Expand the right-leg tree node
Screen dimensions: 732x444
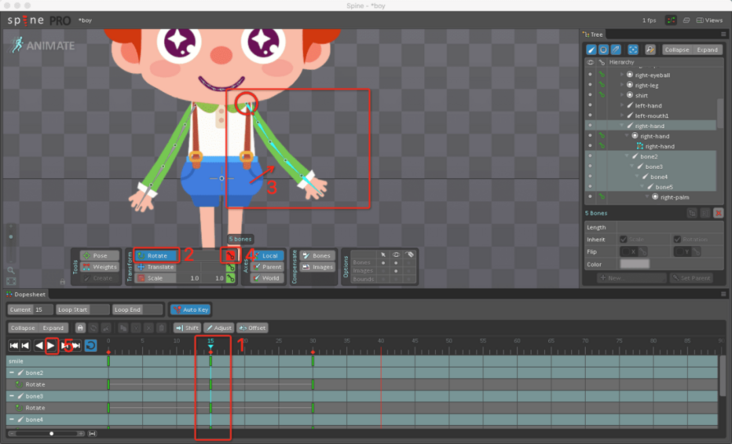(x=622, y=85)
